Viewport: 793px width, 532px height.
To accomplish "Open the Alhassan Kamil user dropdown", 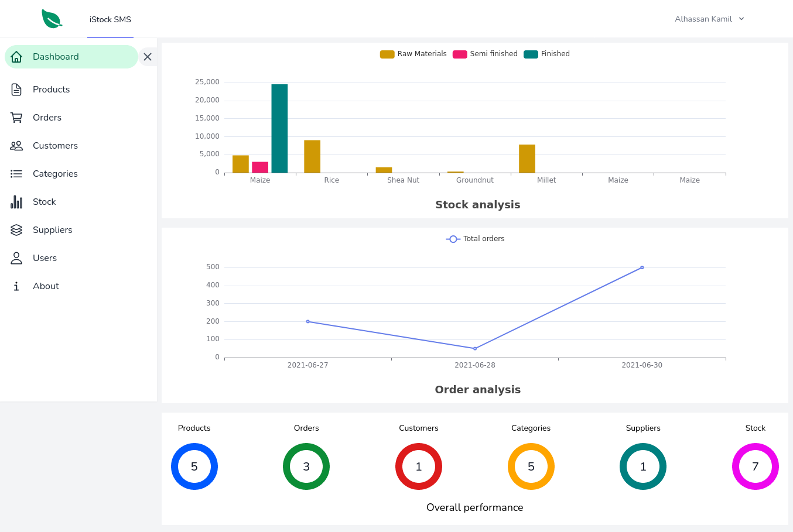I will pyautogui.click(x=709, y=19).
